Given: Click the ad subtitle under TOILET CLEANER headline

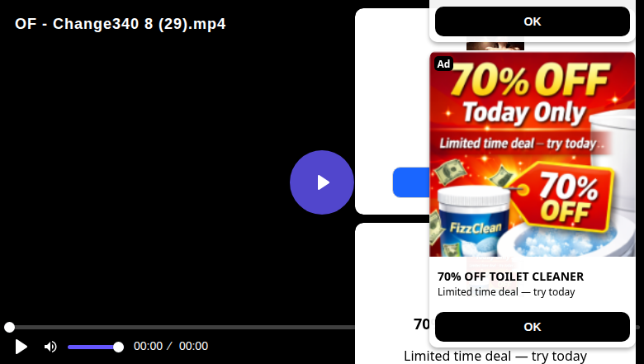Looking at the screenshot, I should point(506,292).
